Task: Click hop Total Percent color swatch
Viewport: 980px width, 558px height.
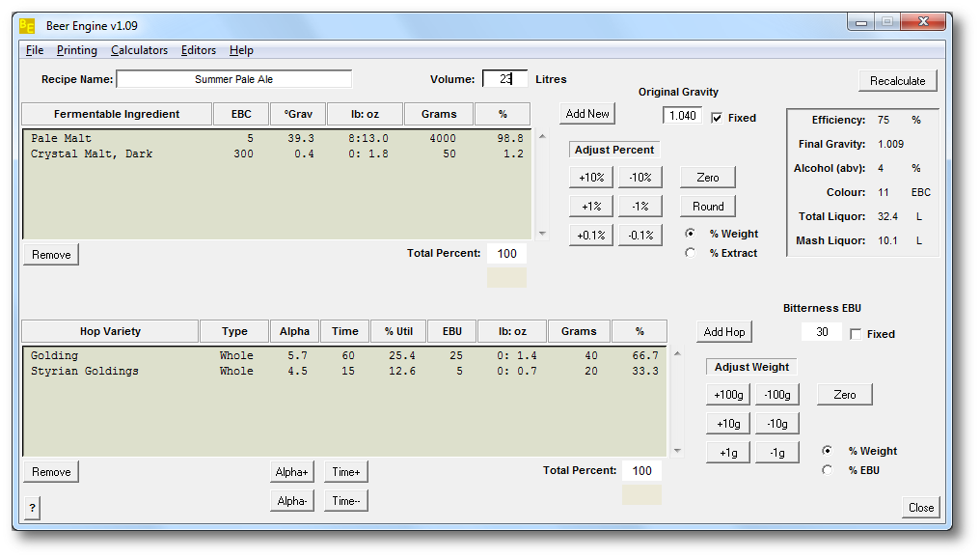Action: [641, 494]
